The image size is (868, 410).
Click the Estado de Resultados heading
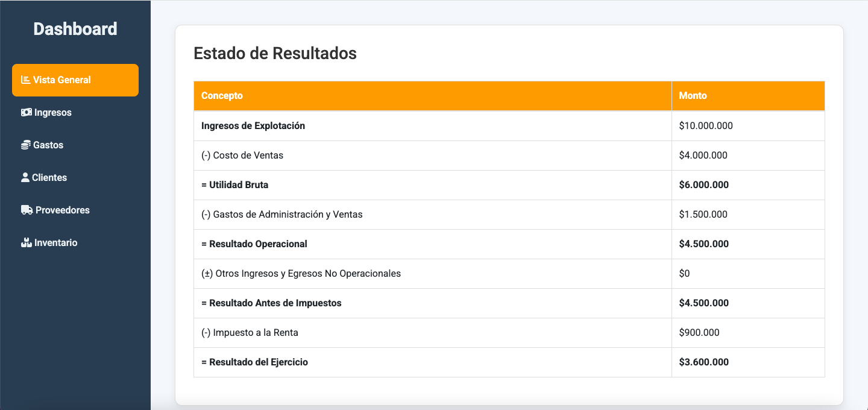[275, 53]
